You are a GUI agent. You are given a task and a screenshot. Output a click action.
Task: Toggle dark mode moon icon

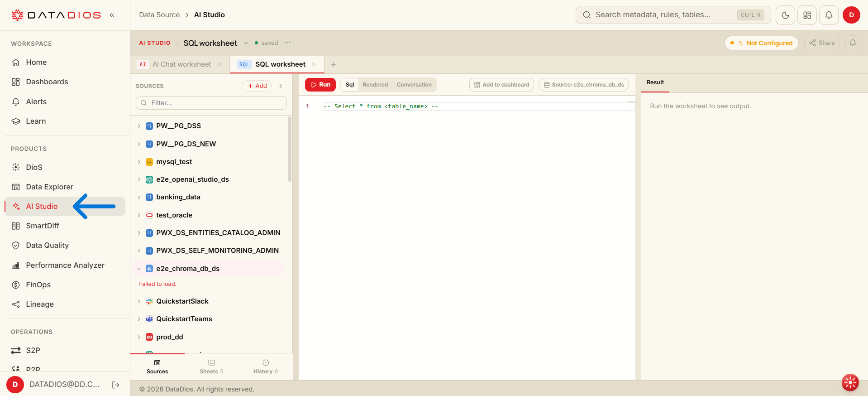pyautogui.click(x=785, y=15)
